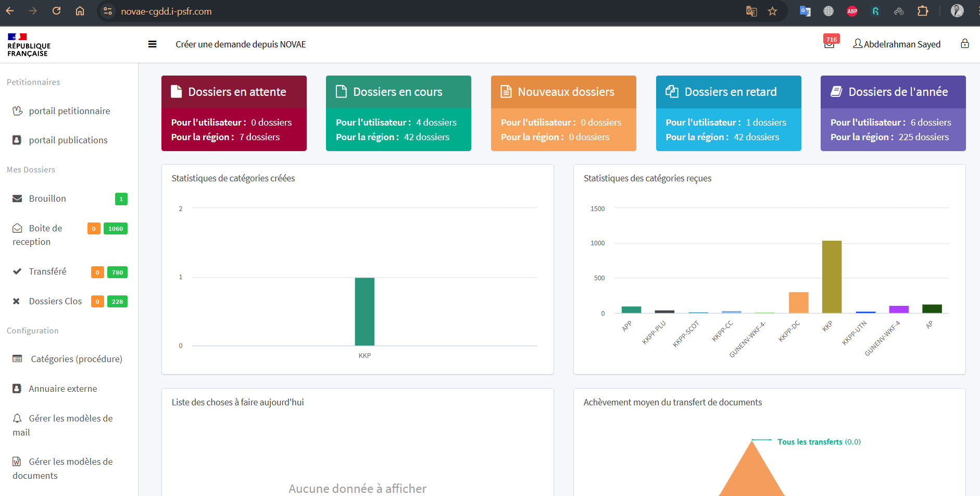
Task: Open Créer une demande depuis NOVAE
Action: 241,44
